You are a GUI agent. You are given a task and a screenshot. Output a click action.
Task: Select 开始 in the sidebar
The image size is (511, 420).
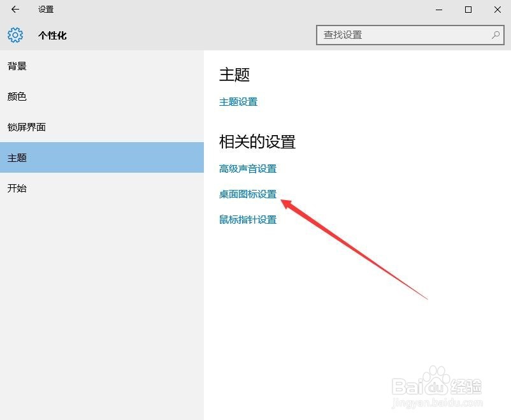coord(17,188)
